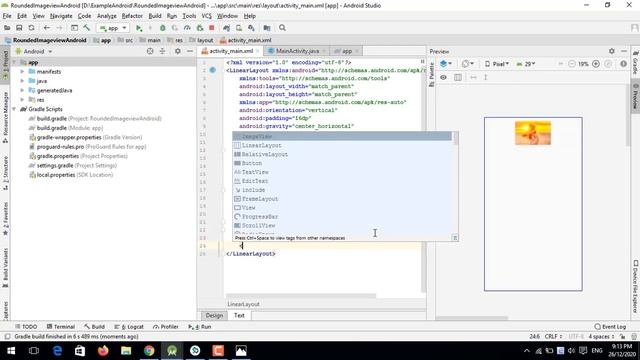
Task: Switch to the Design editor tab
Action: click(x=214, y=316)
